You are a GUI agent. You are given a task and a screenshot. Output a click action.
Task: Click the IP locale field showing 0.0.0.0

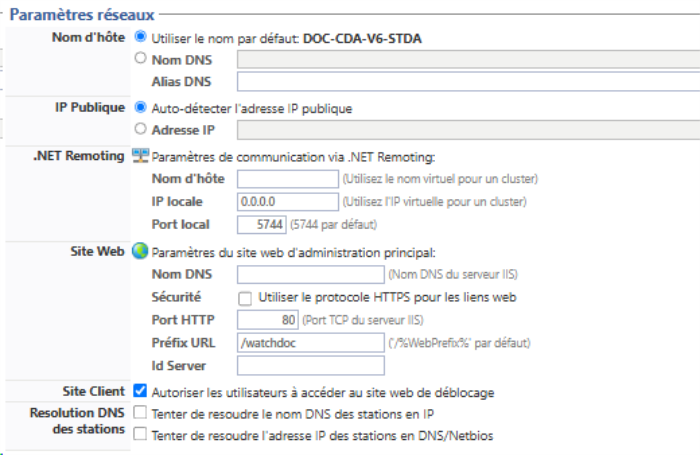pyautogui.click(x=287, y=201)
